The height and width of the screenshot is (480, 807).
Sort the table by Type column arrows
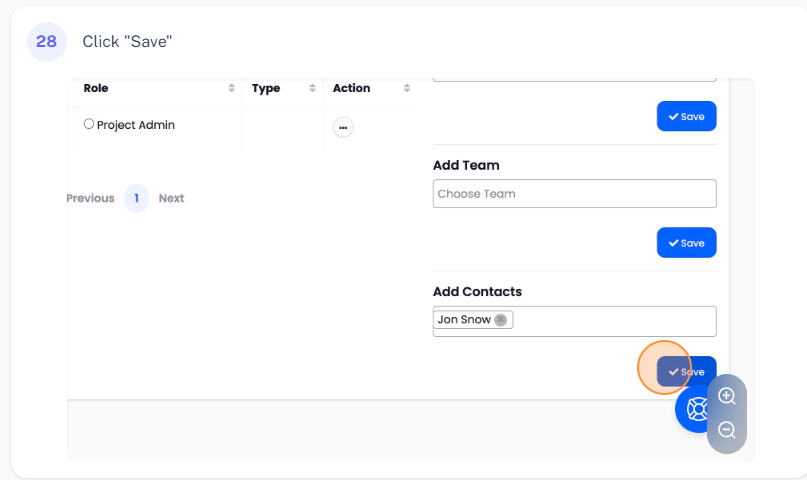pyautogui.click(x=313, y=89)
